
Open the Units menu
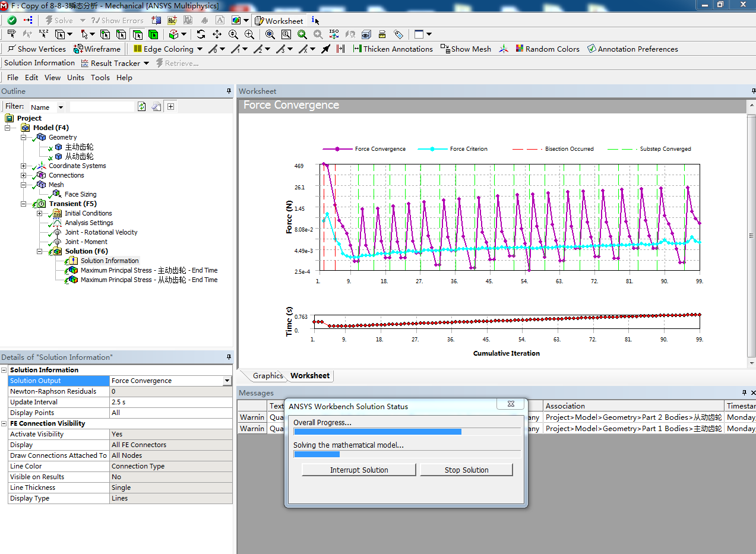point(75,78)
